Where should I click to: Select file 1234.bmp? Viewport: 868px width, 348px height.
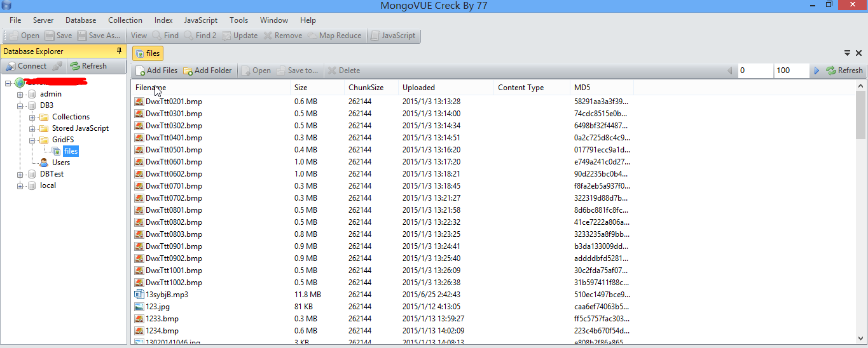[162, 331]
